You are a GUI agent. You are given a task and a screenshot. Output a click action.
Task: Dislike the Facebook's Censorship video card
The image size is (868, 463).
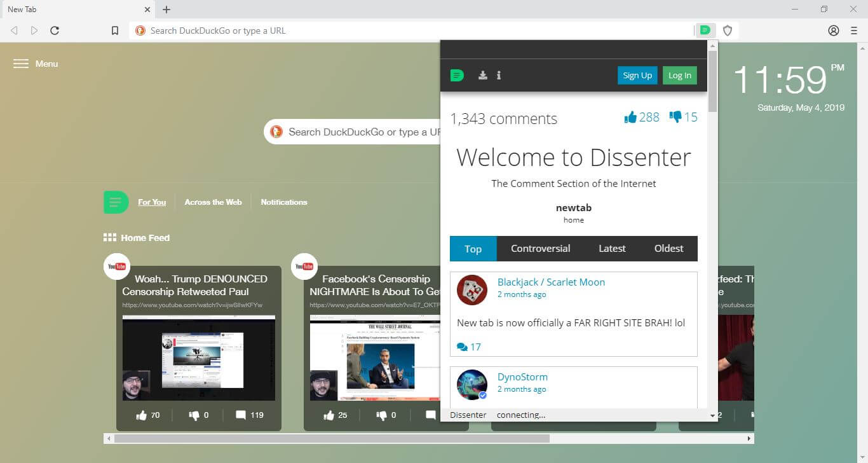(x=382, y=415)
